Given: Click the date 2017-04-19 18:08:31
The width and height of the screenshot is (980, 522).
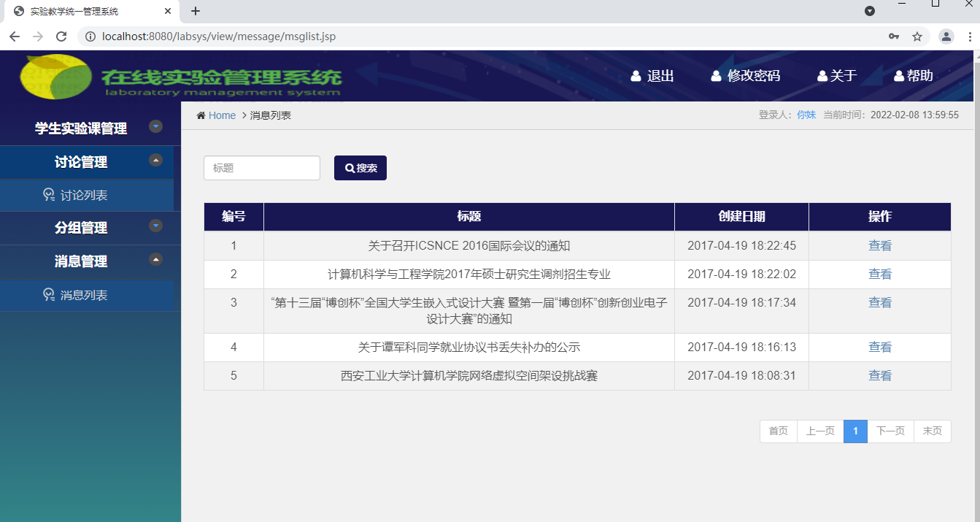Looking at the screenshot, I should [x=741, y=376].
